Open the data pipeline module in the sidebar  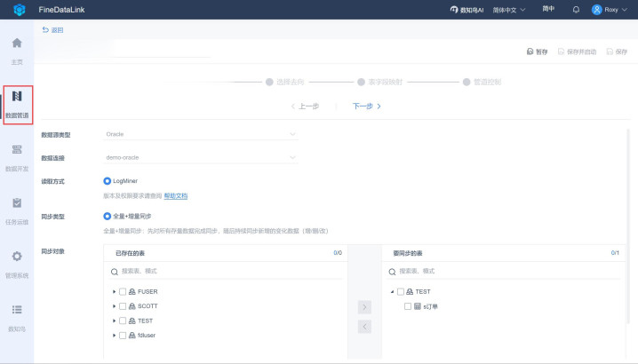[x=17, y=105]
